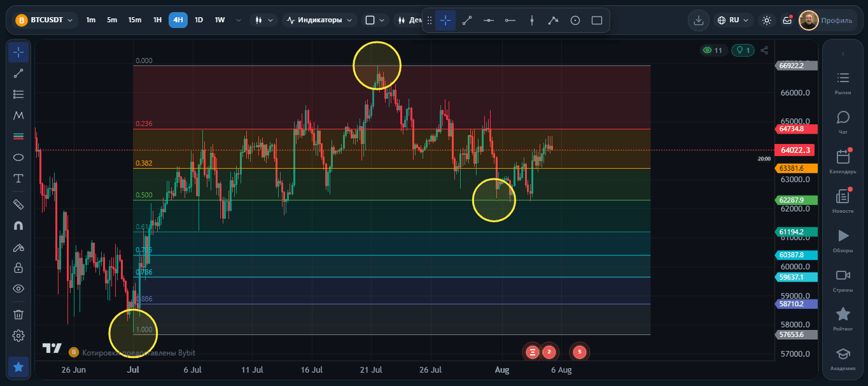This screenshot has width=868, height=386.
Task: Open the Обзоры reviews panel
Action: coord(843,241)
